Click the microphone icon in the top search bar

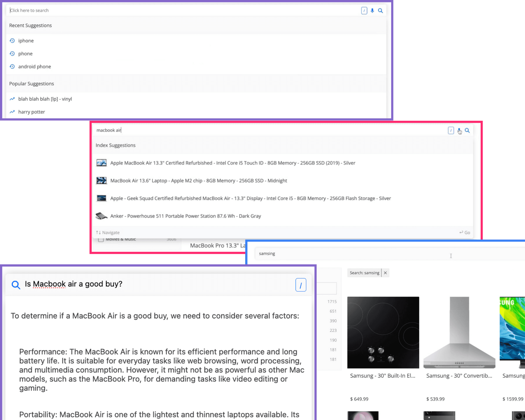click(372, 10)
